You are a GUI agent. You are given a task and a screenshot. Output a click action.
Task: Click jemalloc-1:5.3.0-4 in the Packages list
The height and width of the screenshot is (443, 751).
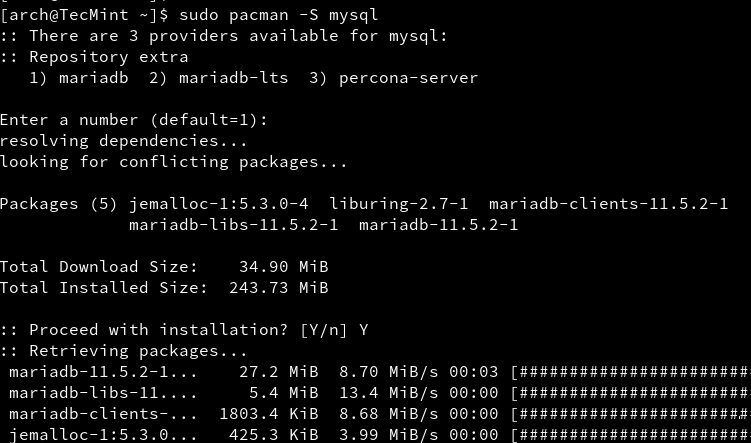pyautogui.click(x=218, y=204)
